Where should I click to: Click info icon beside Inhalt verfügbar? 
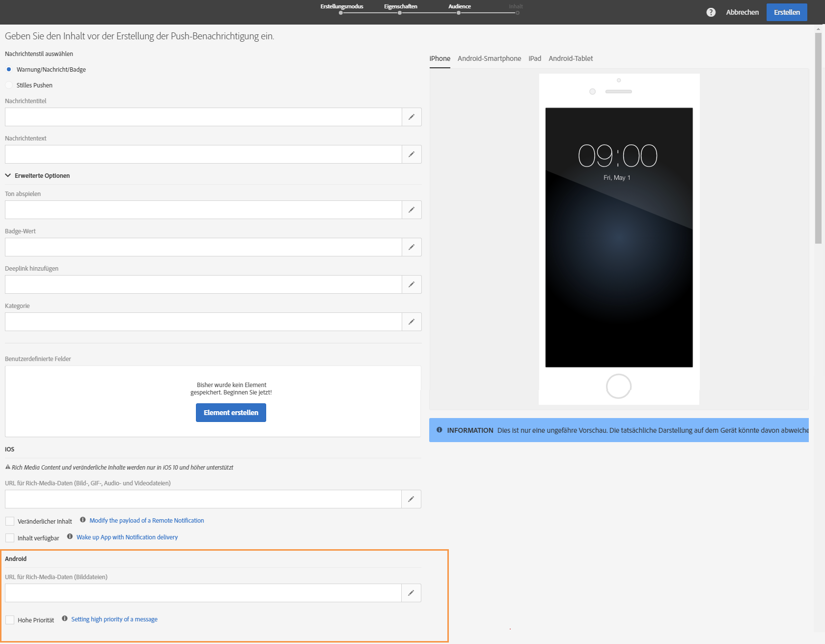tap(70, 536)
